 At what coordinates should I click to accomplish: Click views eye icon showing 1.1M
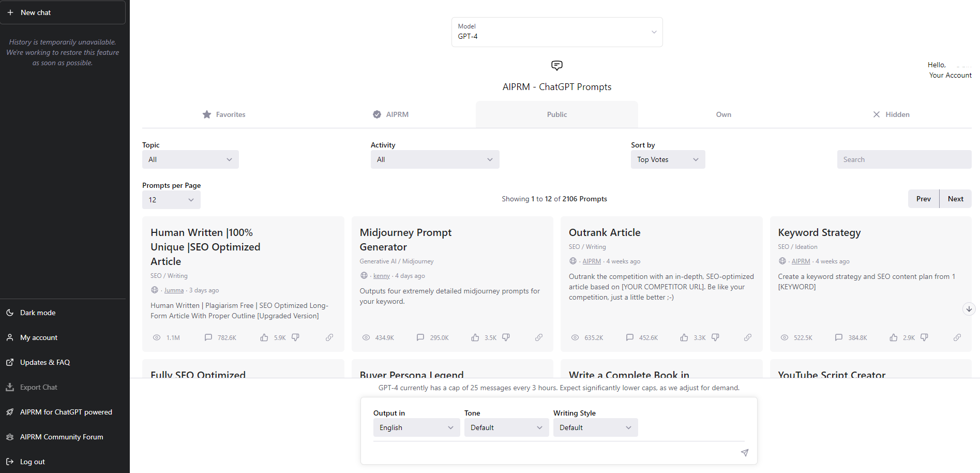157,337
